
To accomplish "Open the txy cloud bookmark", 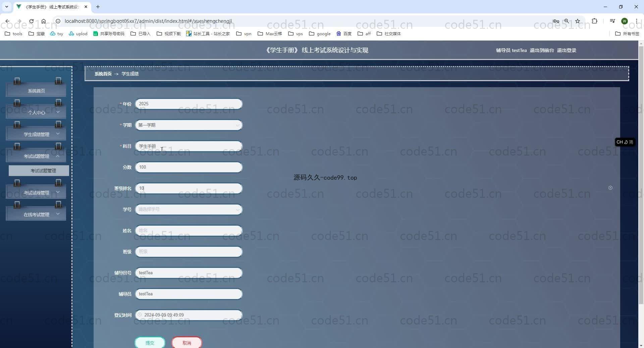I will coord(56,34).
